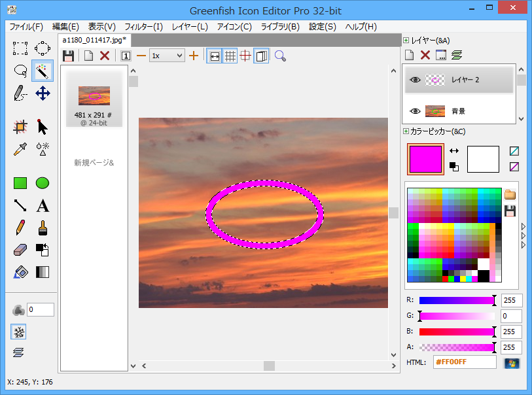Click the delete layer red X button
Screen dimensions: 532x395
click(425, 56)
